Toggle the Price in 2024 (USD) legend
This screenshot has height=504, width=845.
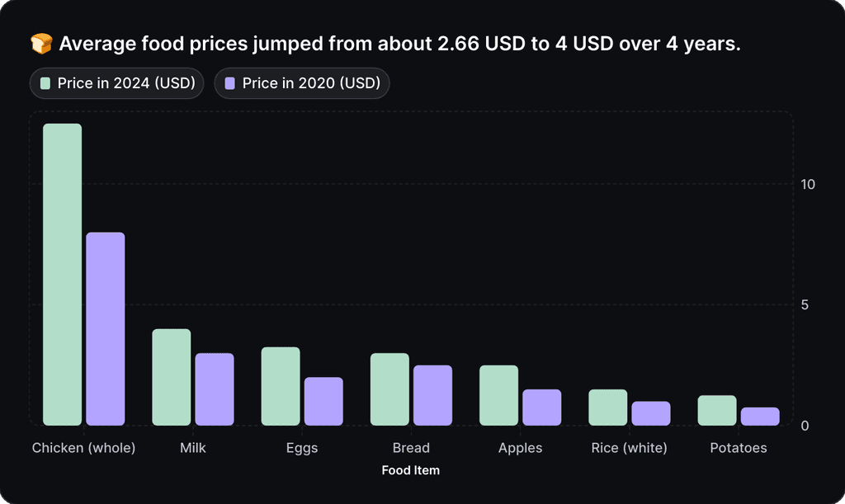tap(116, 83)
